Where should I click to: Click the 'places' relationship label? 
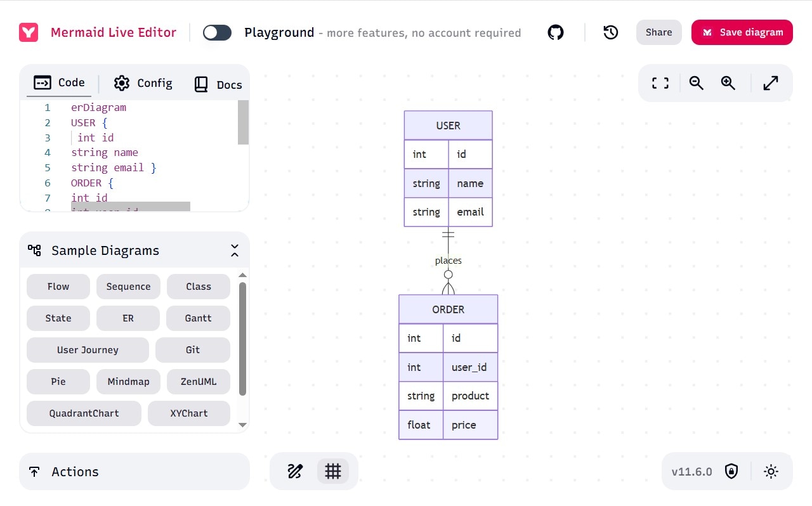tap(449, 261)
